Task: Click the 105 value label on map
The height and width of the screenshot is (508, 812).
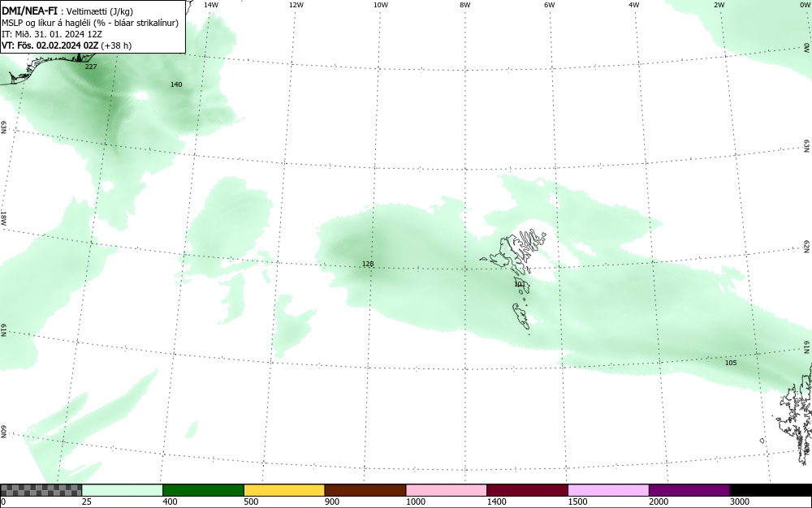Action: 731,363
